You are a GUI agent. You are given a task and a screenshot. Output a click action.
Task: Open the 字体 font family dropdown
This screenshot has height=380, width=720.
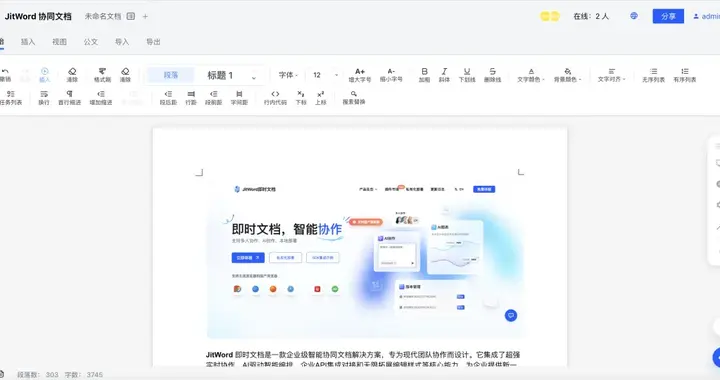pyautogui.click(x=288, y=75)
